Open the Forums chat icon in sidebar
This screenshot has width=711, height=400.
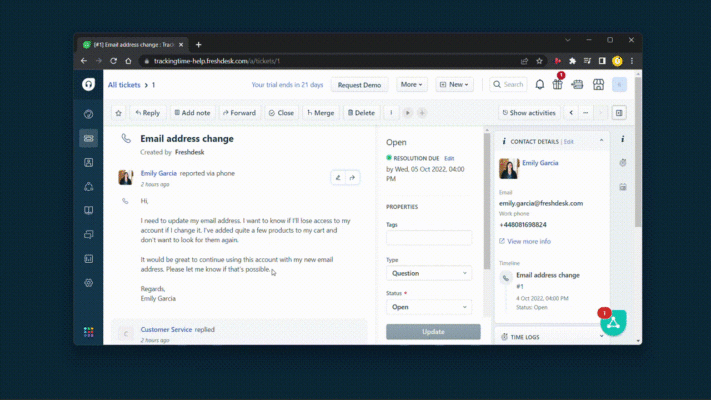(x=88, y=234)
